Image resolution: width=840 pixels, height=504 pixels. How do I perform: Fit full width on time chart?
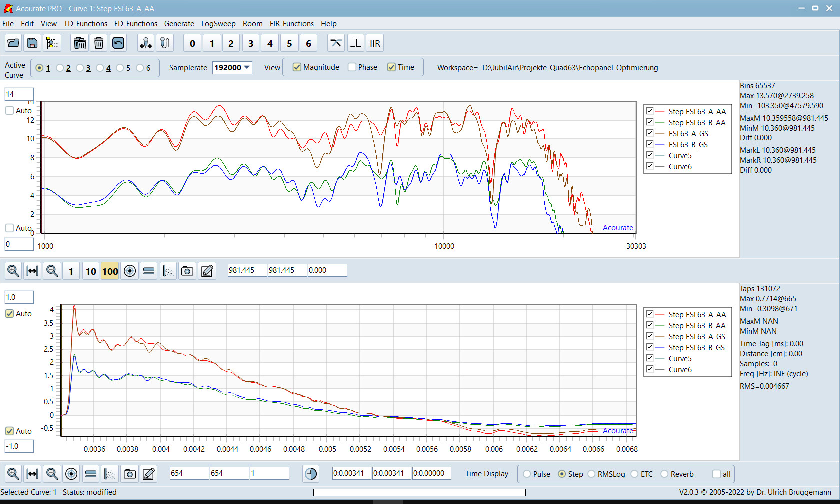click(32, 474)
